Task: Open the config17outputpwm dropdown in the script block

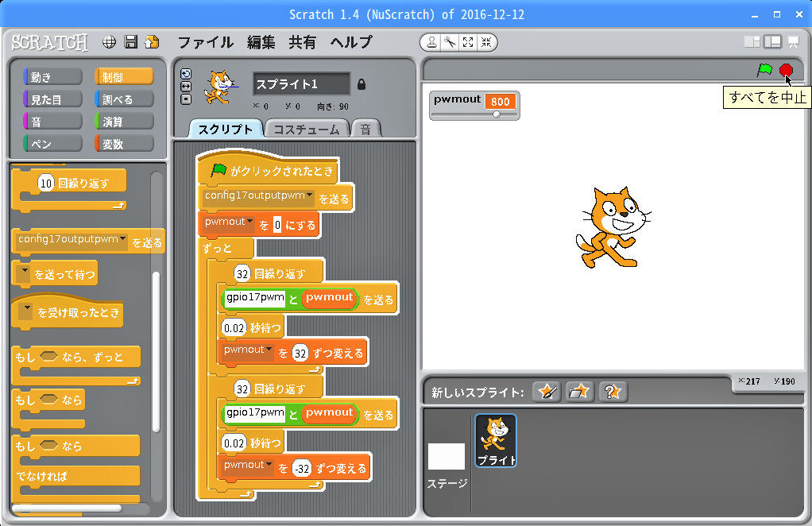Action: coord(310,195)
